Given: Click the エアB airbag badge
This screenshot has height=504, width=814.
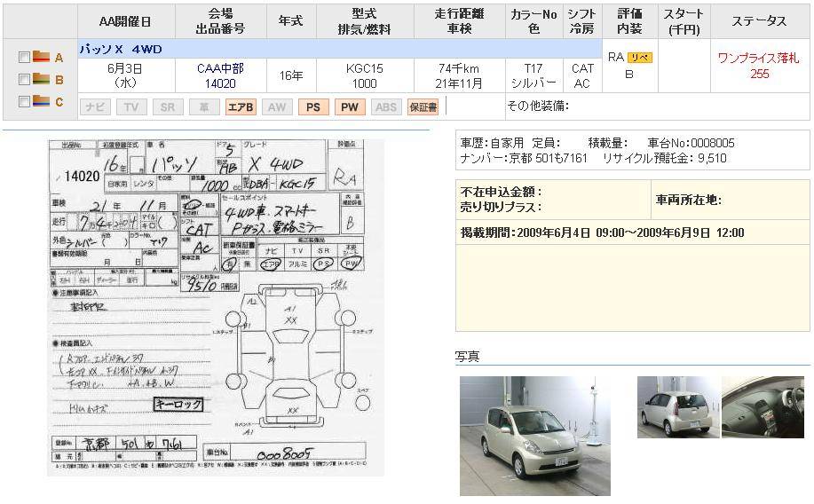Looking at the screenshot, I should (x=241, y=107).
